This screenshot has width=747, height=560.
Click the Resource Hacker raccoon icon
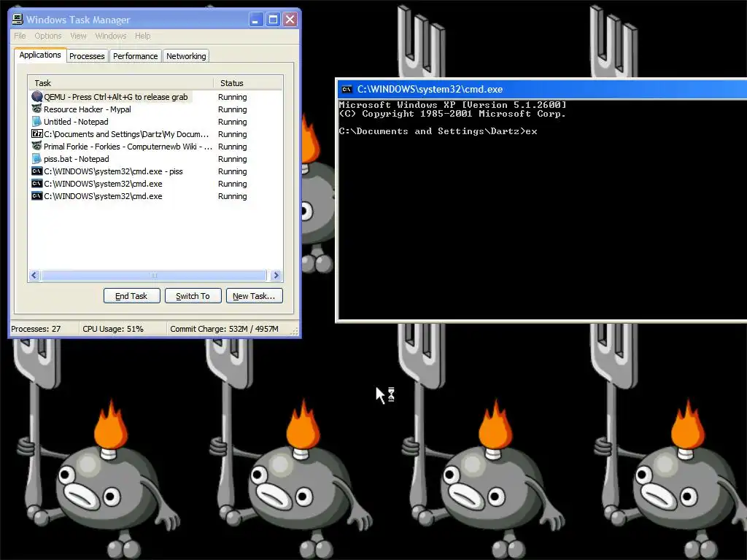[36, 109]
